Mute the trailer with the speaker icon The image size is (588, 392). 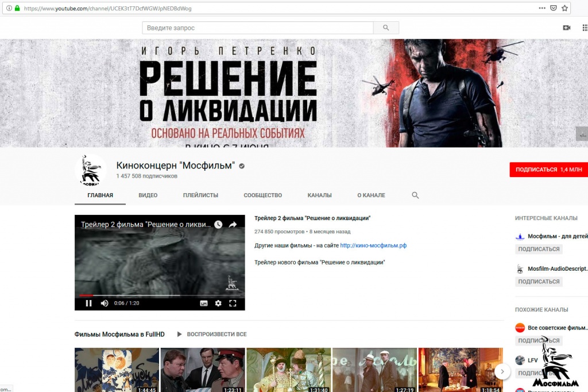tap(105, 303)
